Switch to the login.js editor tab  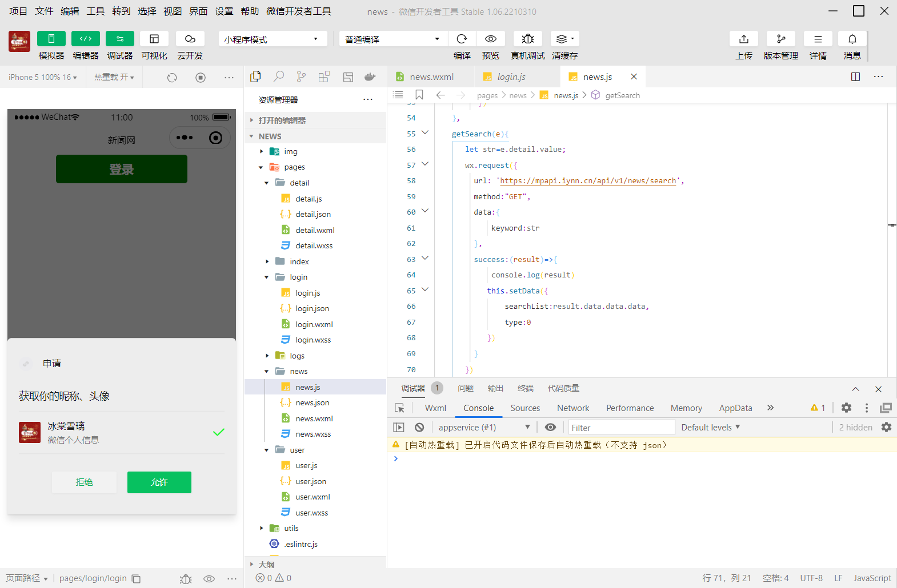tap(511, 76)
